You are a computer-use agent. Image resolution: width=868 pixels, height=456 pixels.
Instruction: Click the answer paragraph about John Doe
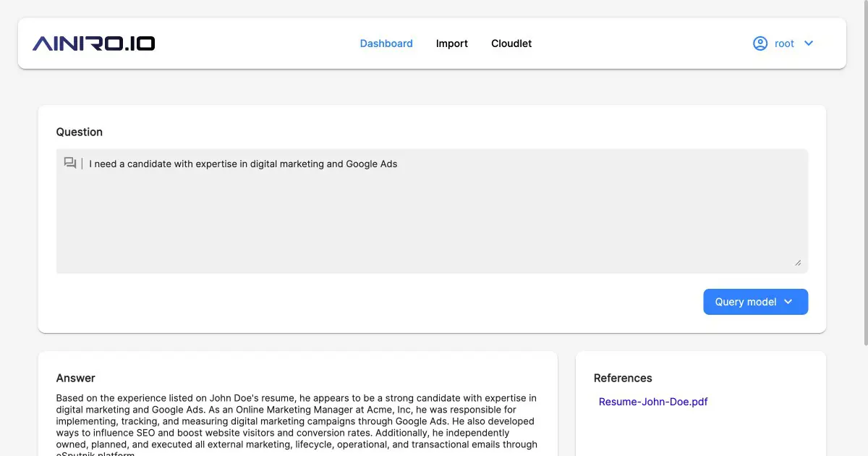pyautogui.click(x=297, y=421)
